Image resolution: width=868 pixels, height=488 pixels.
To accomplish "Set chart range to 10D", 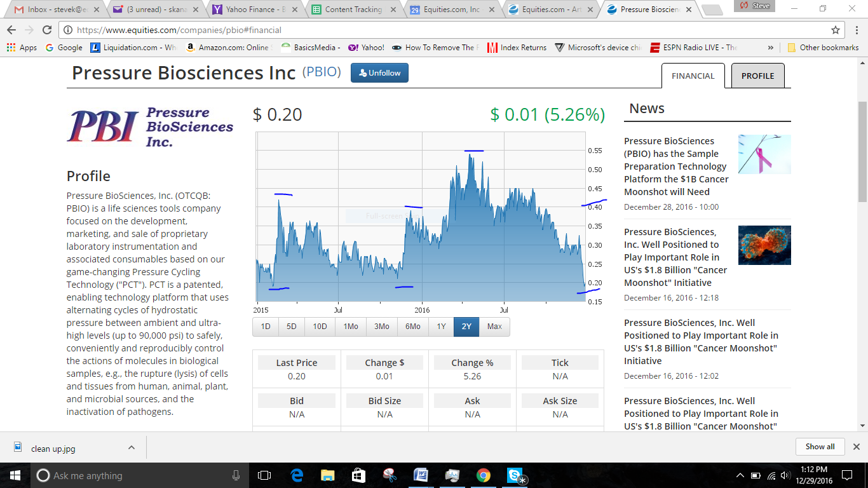I will [320, 327].
